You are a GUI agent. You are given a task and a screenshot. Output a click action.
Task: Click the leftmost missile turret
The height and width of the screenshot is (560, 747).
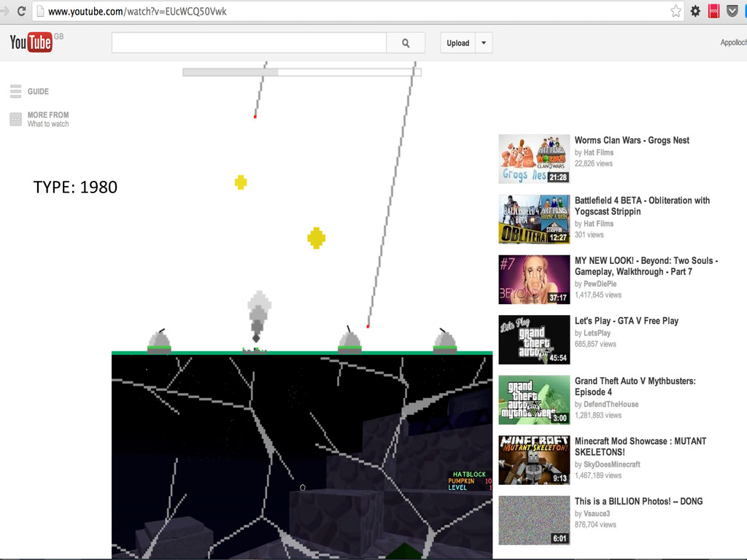point(159,341)
